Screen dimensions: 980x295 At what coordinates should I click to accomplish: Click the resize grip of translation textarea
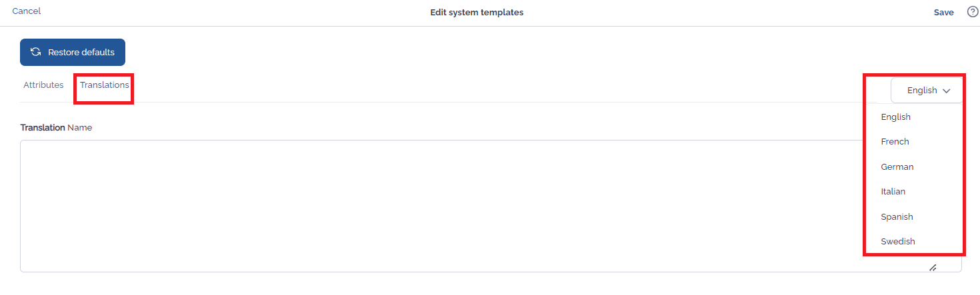tap(933, 268)
